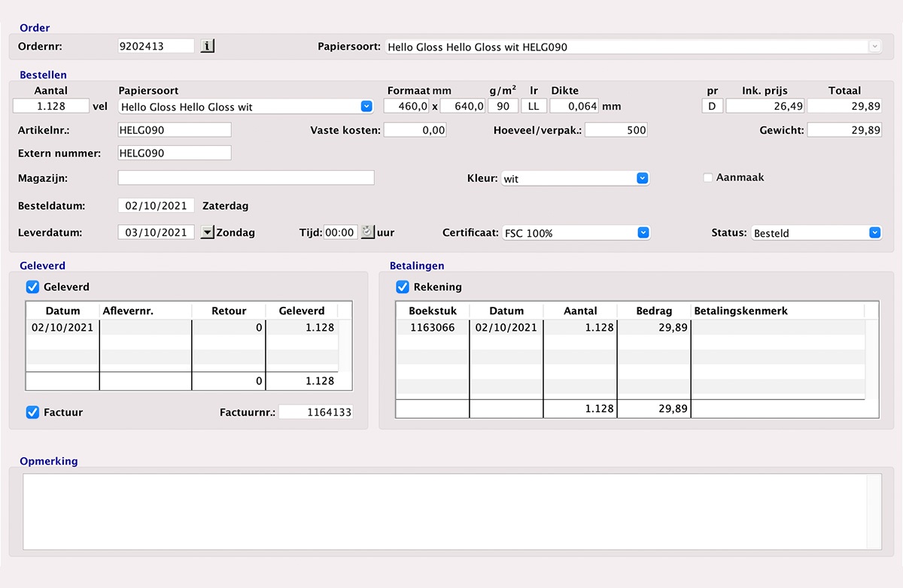Click the Tijd field showing 00:00

(x=341, y=232)
